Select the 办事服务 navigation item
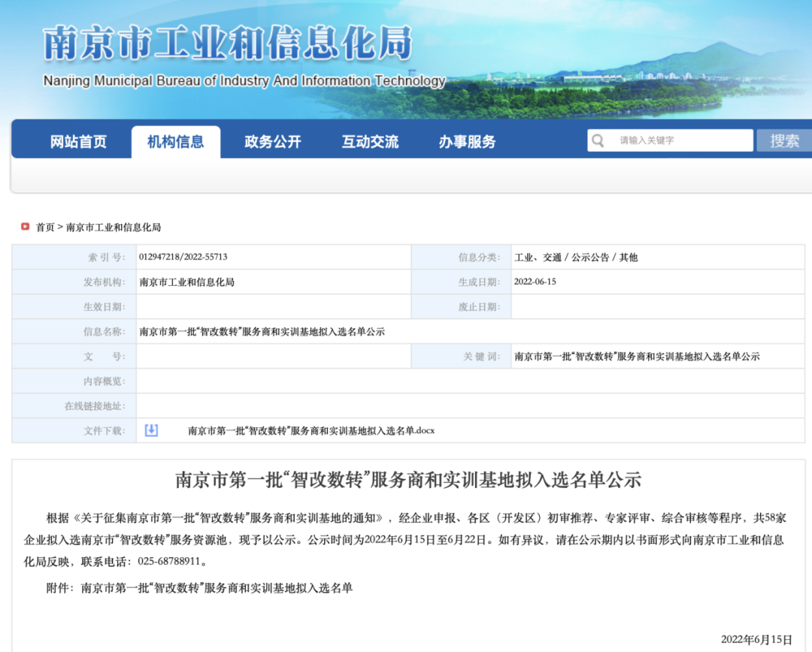 click(x=467, y=142)
